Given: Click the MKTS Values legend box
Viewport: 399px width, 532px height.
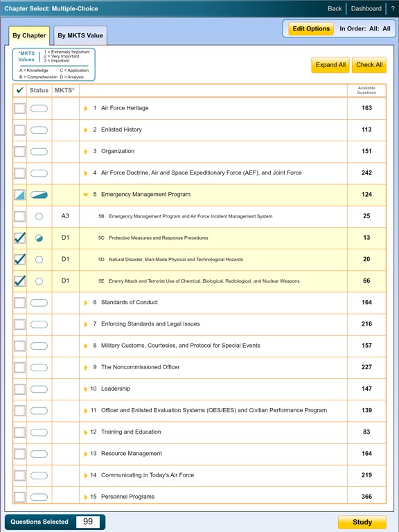Looking at the screenshot, I should (53, 64).
